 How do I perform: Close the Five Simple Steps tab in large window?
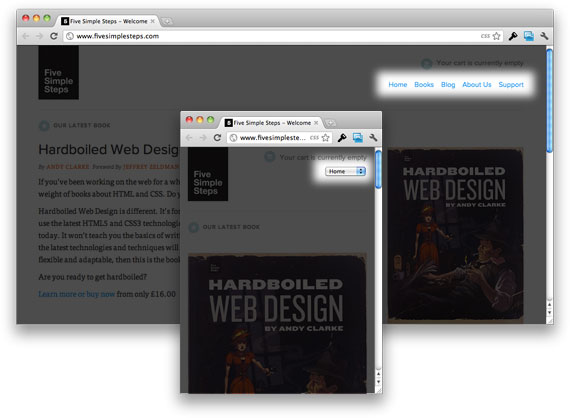(x=153, y=21)
